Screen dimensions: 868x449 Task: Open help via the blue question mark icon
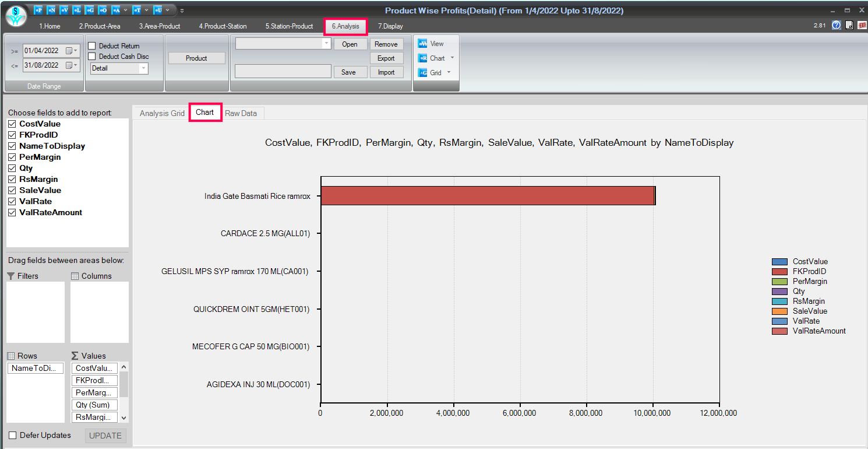(x=837, y=25)
